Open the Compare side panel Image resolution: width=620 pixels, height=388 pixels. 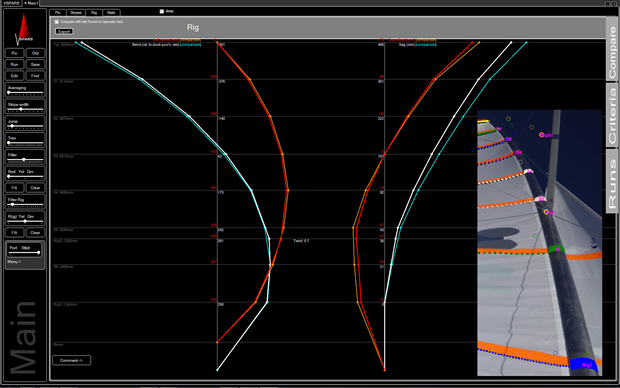tap(612, 50)
